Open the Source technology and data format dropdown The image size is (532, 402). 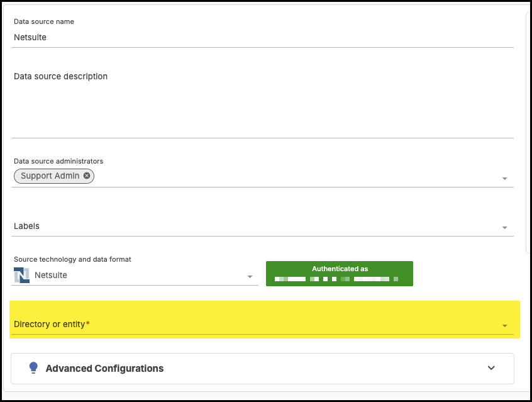point(250,276)
